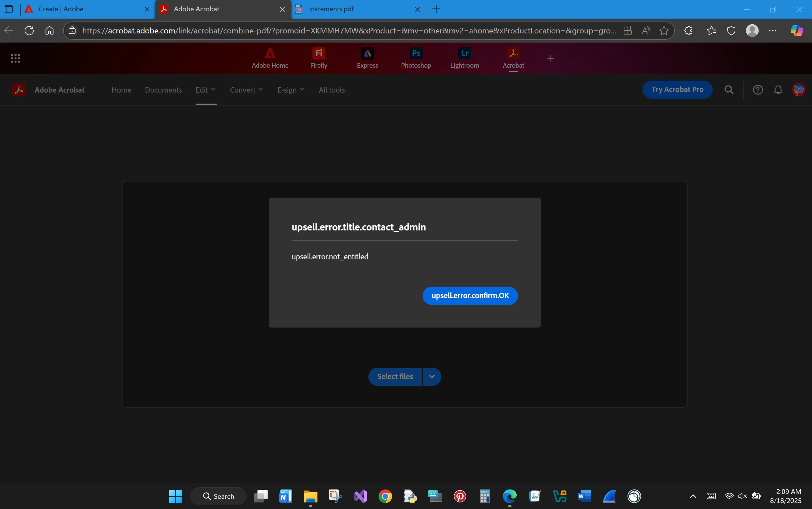Open Photoshop from the app bar
Image resolution: width=812 pixels, height=509 pixels.
(416, 57)
